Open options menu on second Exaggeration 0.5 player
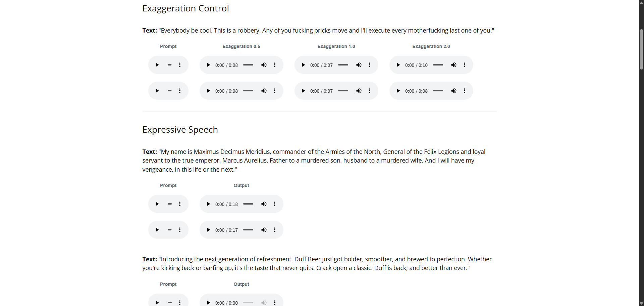The width and height of the screenshot is (644, 306). click(275, 91)
